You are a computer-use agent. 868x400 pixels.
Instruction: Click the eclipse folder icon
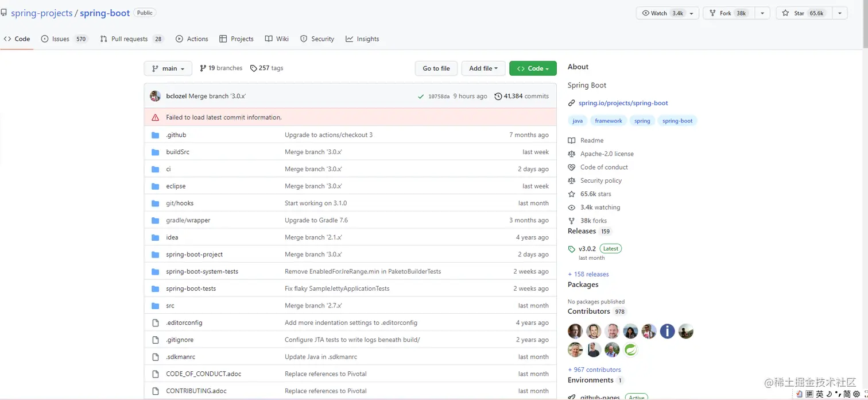pyautogui.click(x=155, y=186)
